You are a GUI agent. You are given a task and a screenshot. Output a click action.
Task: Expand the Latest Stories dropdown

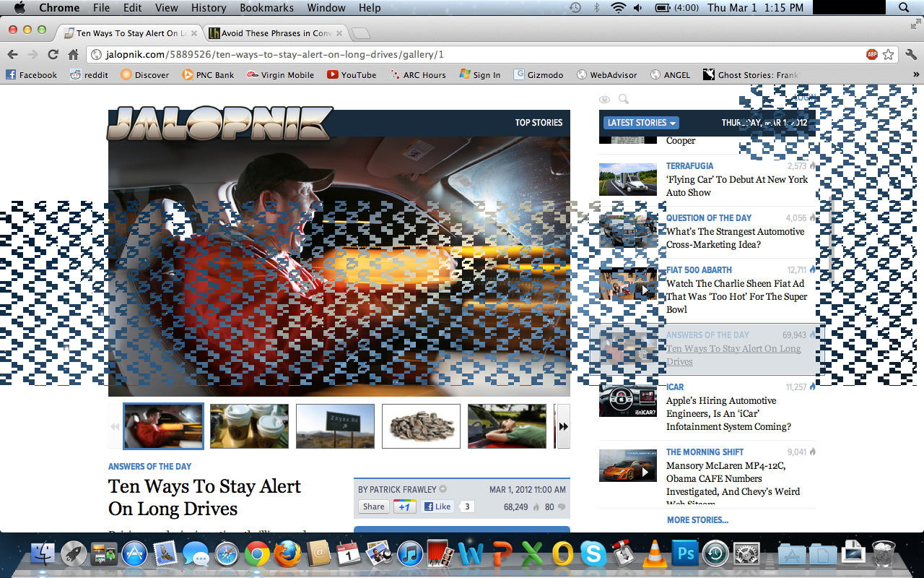click(641, 123)
